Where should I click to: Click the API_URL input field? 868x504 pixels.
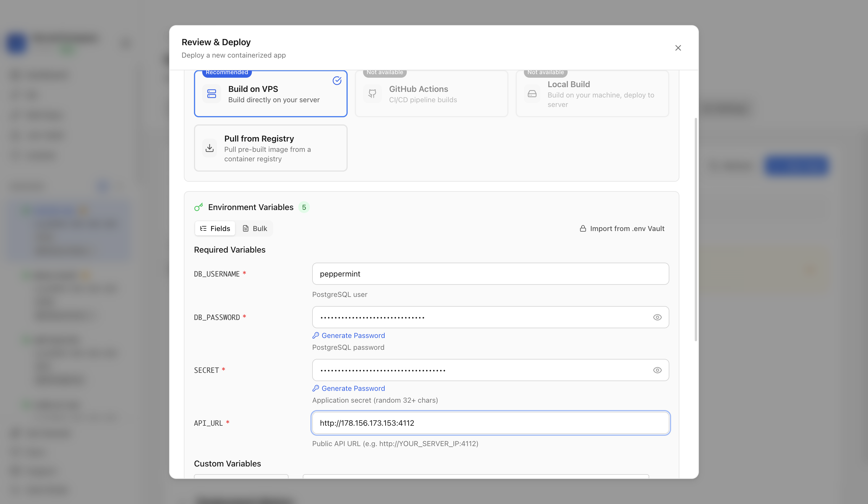click(490, 423)
